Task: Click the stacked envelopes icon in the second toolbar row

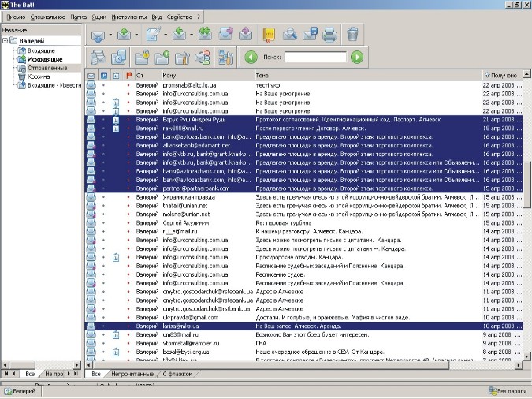Action: click(x=98, y=57)
